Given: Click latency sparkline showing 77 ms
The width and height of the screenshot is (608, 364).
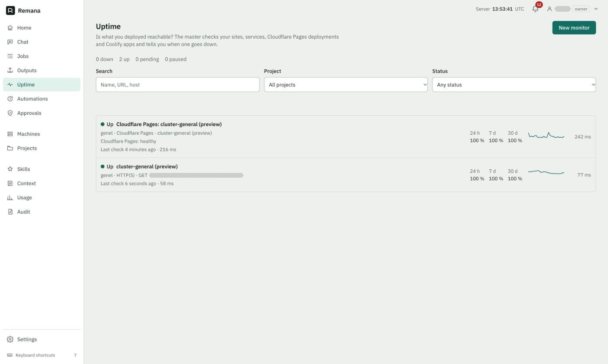Looking at the screenshot, I should pos(546,172).
